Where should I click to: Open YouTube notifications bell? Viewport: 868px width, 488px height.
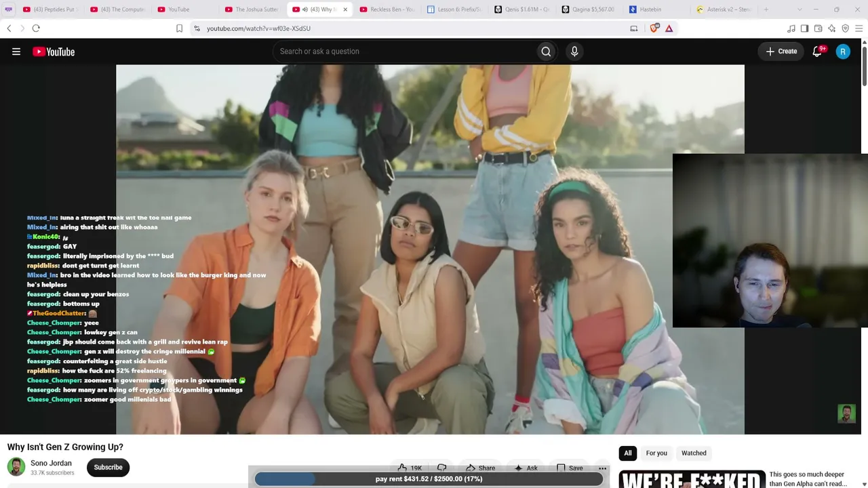click(x=817, y=52)
